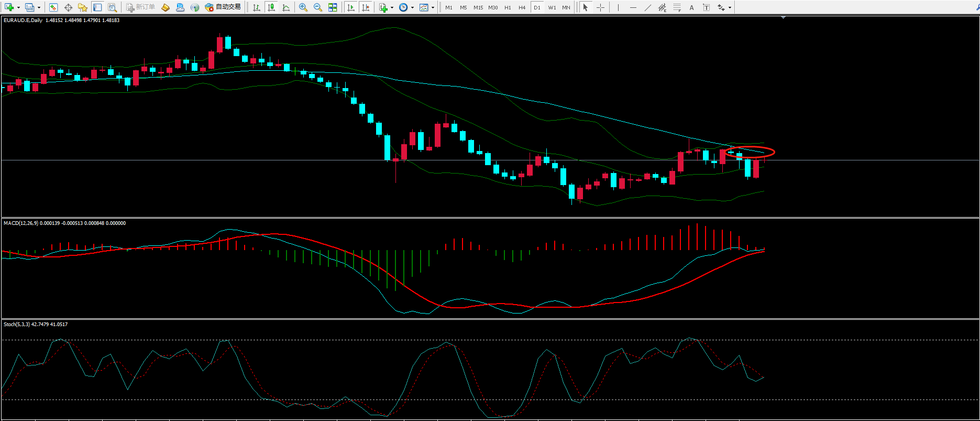This screenshot has height=421, width=980.
Task: Select the horizontal line drawing tool
Action: click(633, 7)
